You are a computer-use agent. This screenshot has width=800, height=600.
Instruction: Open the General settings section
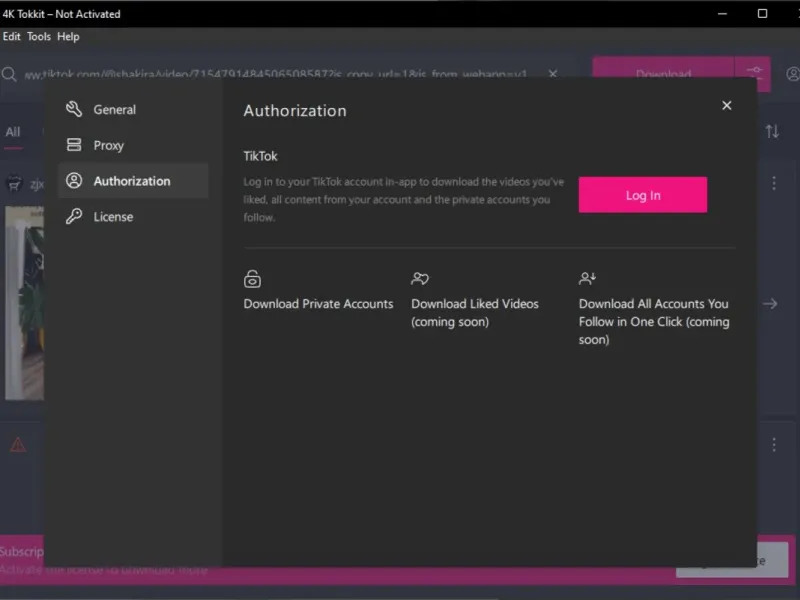(133, 110)
